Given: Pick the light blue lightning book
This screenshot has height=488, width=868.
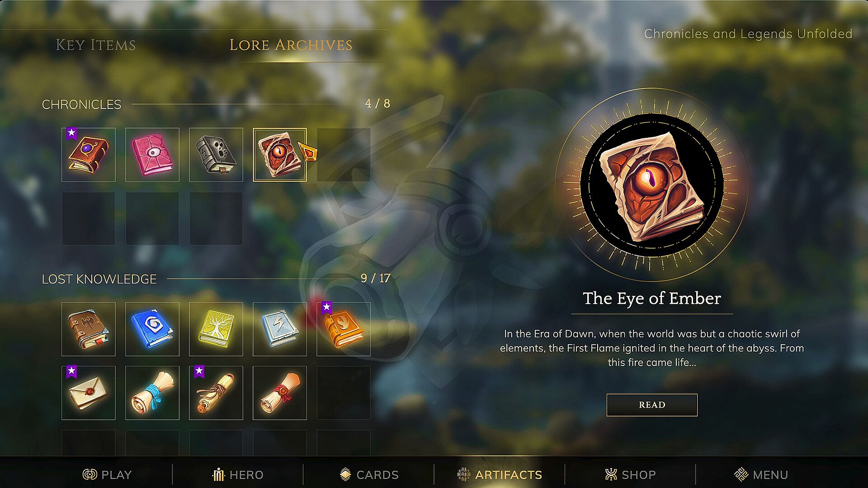Looking at the screenshot, I should pos(280,329).
